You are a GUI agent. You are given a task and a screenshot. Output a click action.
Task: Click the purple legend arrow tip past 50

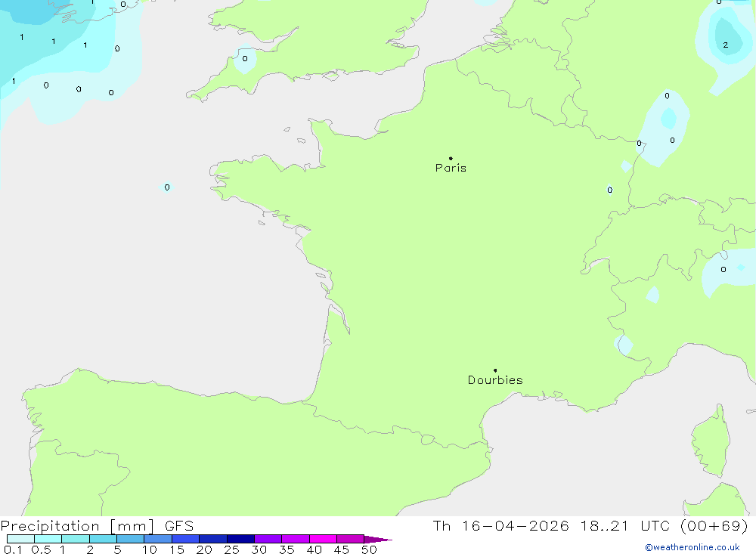[x=382, y=540]
